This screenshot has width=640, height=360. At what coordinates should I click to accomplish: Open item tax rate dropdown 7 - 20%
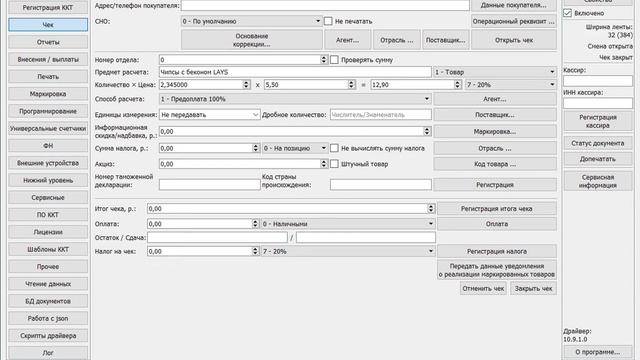511,84
